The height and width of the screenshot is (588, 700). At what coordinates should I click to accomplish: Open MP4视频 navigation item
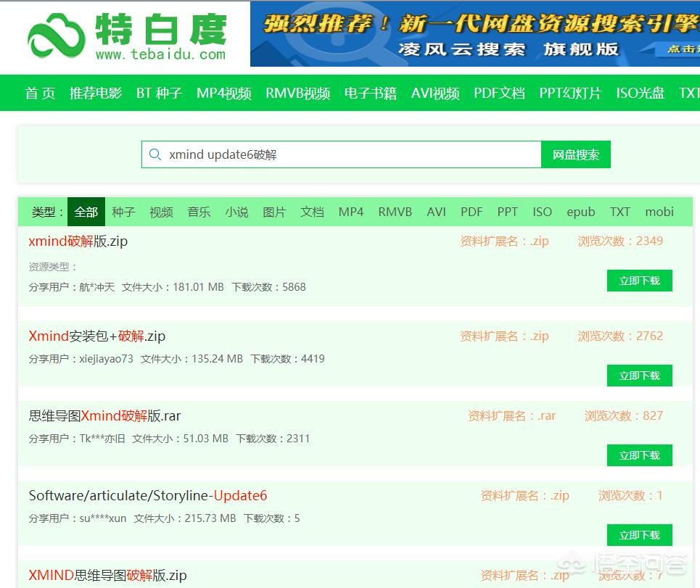pyautogui.click(x=223, y=93)
